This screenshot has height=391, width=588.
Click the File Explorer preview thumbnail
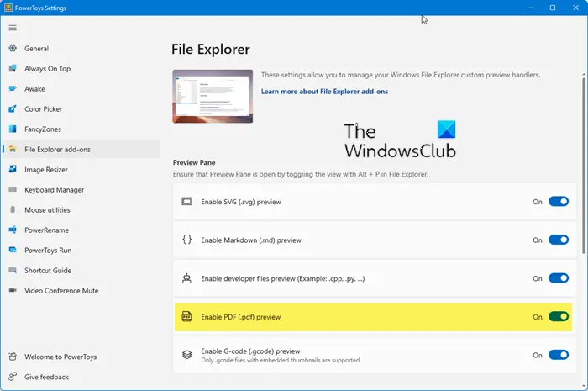213,96
